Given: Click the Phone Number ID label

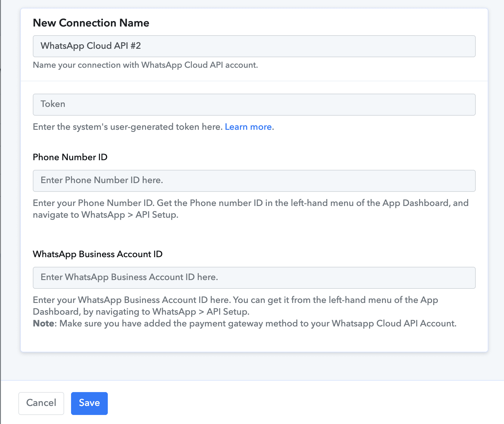Looking at the screenshot, I should pyautogui.click(x=70, y=157).
